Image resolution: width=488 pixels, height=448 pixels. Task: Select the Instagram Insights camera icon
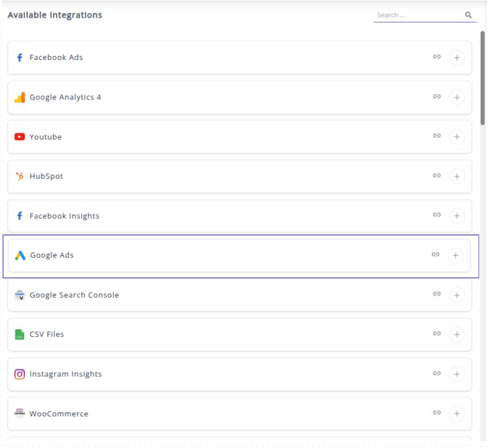[20, 373]
